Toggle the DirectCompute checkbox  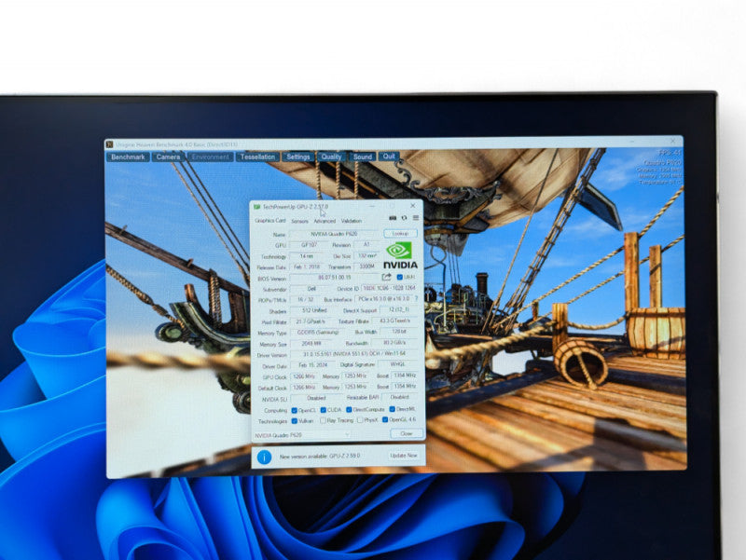(349, 409)
